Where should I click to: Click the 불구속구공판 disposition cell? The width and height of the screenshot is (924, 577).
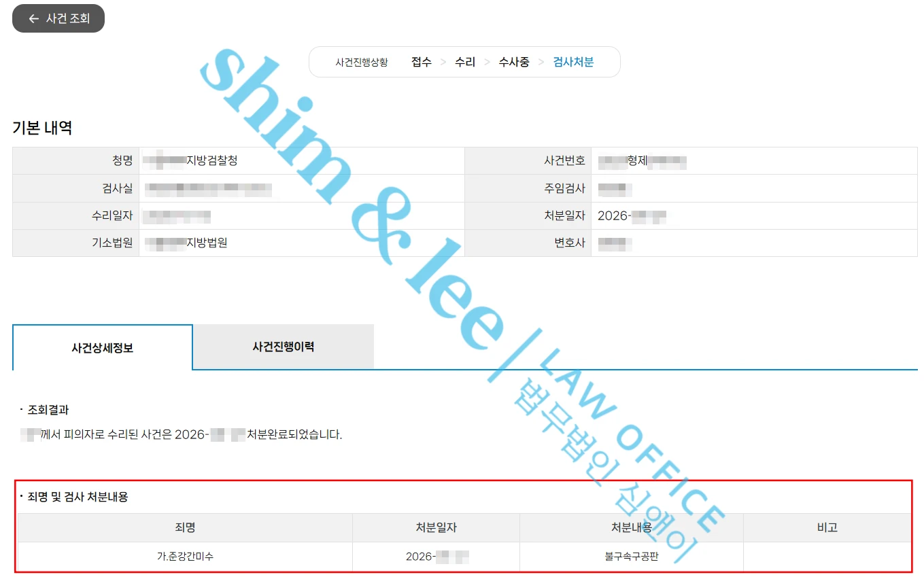point(632,557)
